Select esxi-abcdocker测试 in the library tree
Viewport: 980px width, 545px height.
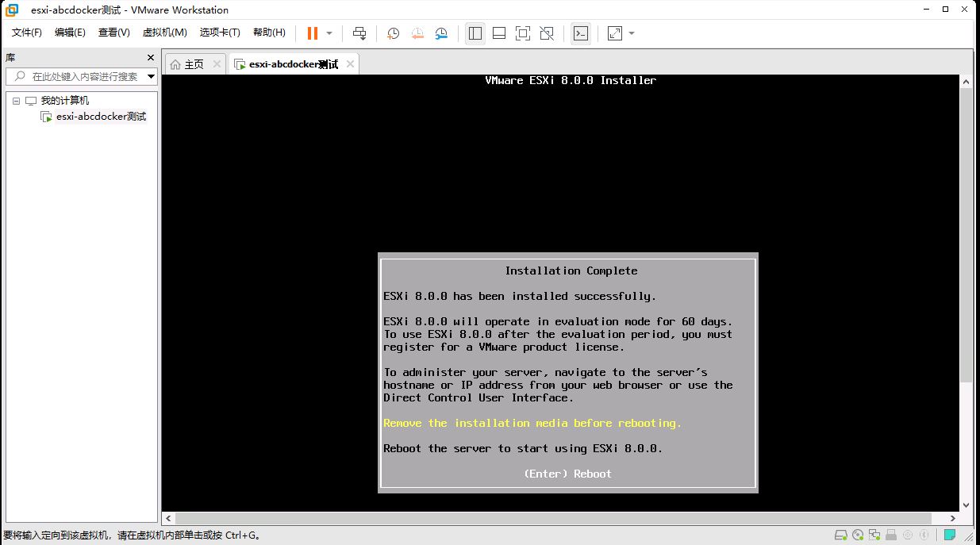coord(101,117)
